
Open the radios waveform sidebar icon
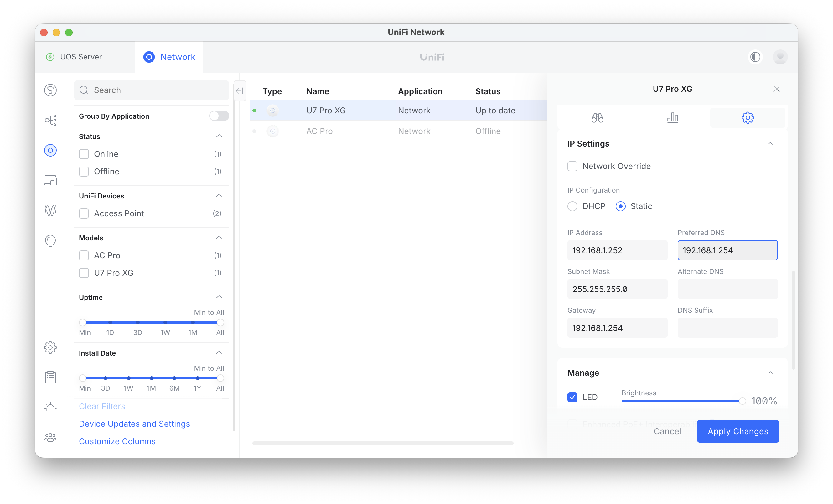tap(50, 210)
